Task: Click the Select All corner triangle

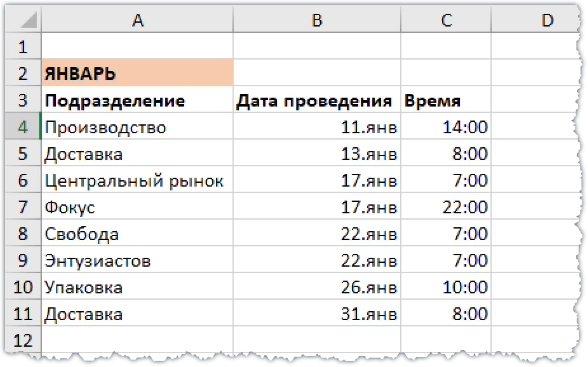Action: point(28,20)
